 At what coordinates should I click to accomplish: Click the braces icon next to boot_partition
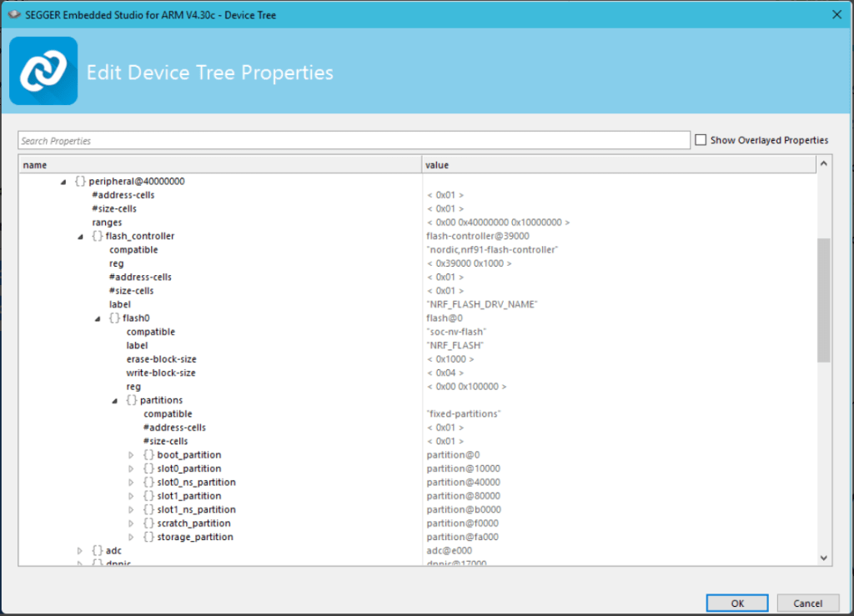[x=149, y=455]
